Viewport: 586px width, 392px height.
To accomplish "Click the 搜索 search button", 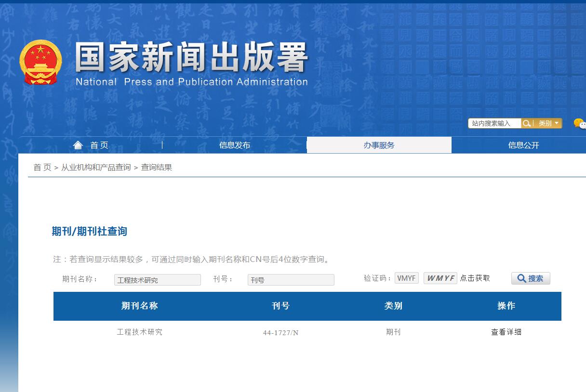I will tap(531, 278).
